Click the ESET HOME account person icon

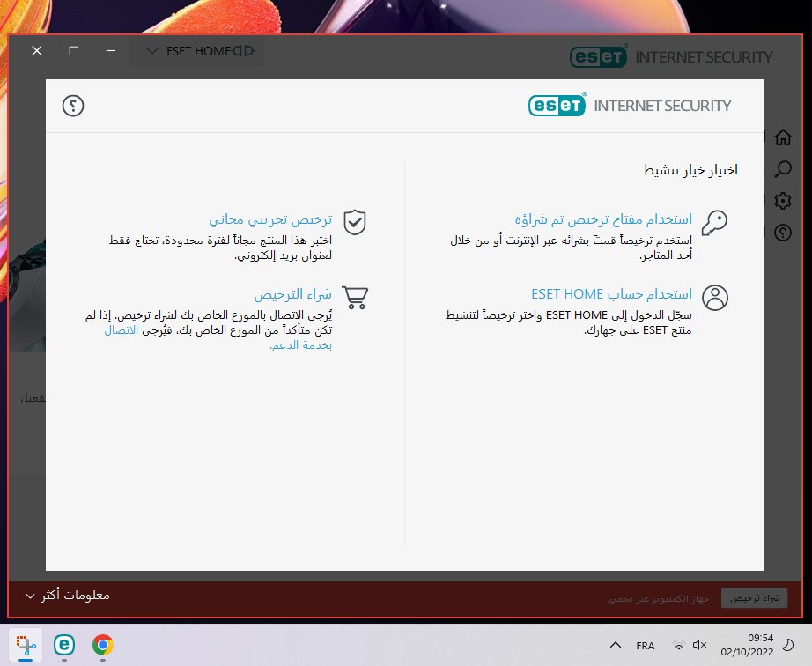coord(715,297)
